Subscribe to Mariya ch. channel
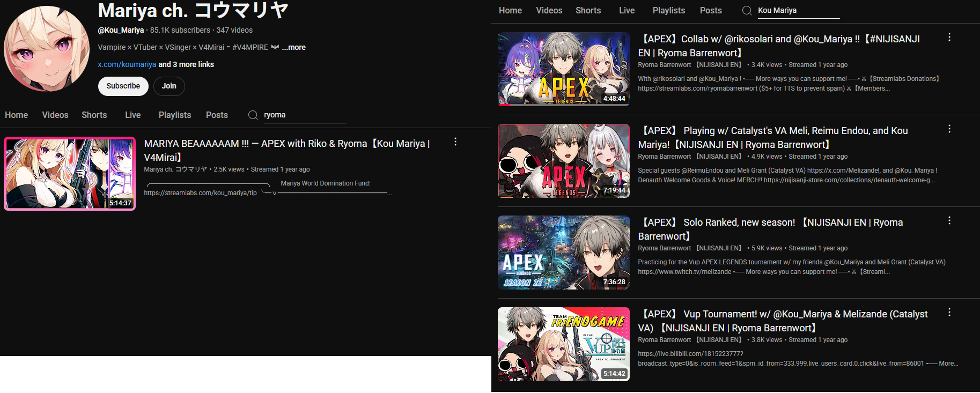 pos(123,86)
